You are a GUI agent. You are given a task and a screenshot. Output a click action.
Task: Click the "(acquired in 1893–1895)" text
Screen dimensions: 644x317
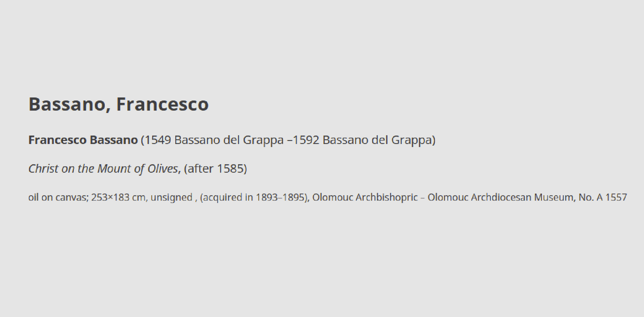tap(253, 197)
